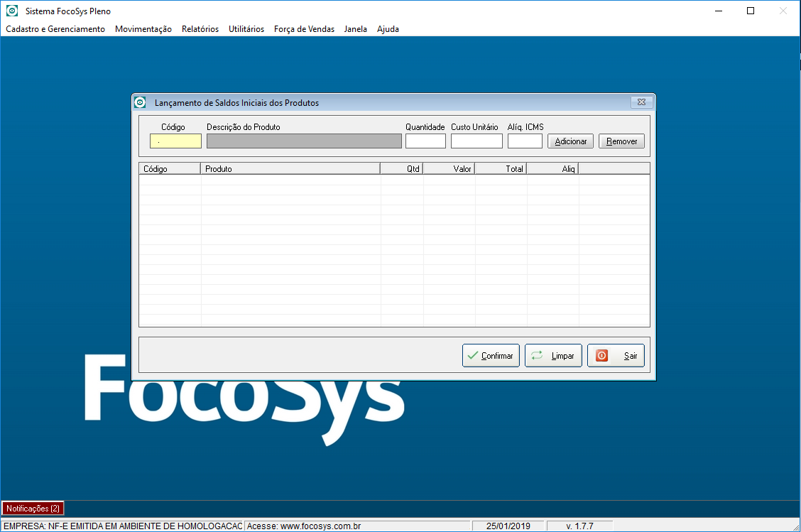Image resolution: width=801 pixels, height=532 pixels.
Task: Click the Sair button with red power icon
Action: pyautogui.click(x=616, y=356)
